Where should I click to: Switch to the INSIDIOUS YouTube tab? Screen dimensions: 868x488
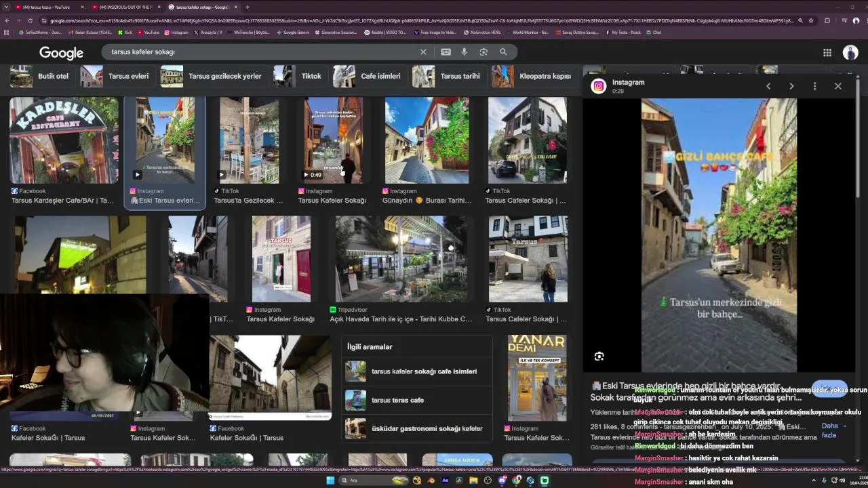click(125, 7)
